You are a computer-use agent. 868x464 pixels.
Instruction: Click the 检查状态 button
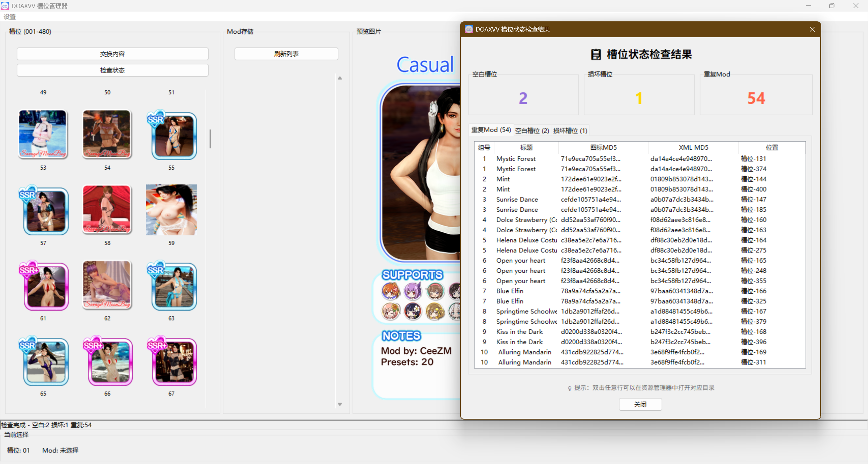[x=113, y=70]
